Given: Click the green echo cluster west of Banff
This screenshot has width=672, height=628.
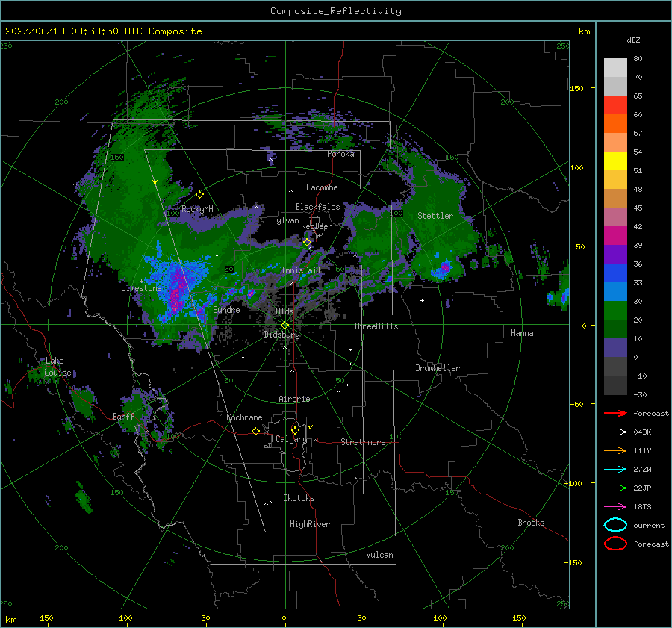Looking at the screenshot, I should (x=82, y=404).
